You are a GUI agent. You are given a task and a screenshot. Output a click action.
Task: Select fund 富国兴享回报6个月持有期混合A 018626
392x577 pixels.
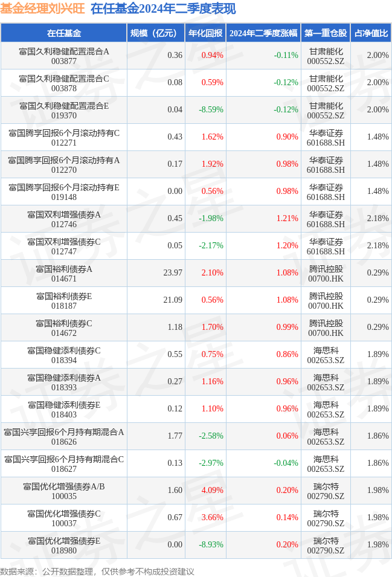pyautogui.click(x=64, y=436)
